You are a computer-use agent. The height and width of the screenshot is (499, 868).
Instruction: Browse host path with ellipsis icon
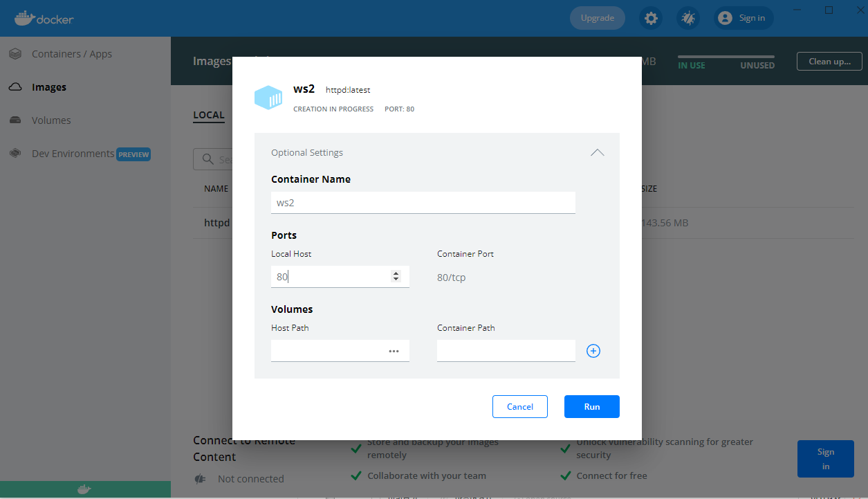click(394, 351)
